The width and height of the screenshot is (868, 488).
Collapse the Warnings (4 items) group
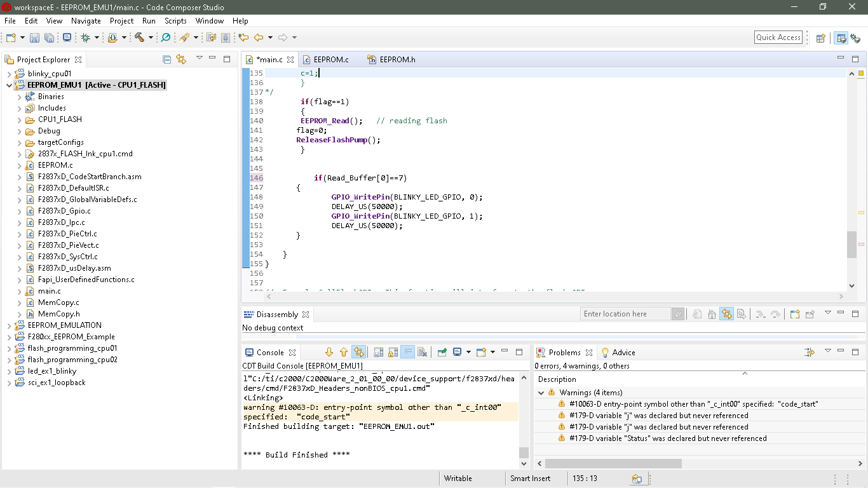tap(541, 393)
